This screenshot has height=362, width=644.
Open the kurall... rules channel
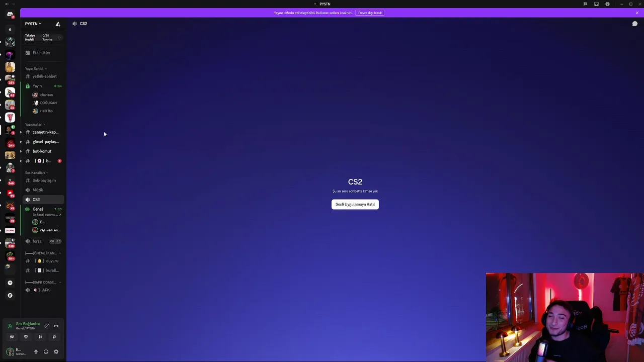[43, 270]
